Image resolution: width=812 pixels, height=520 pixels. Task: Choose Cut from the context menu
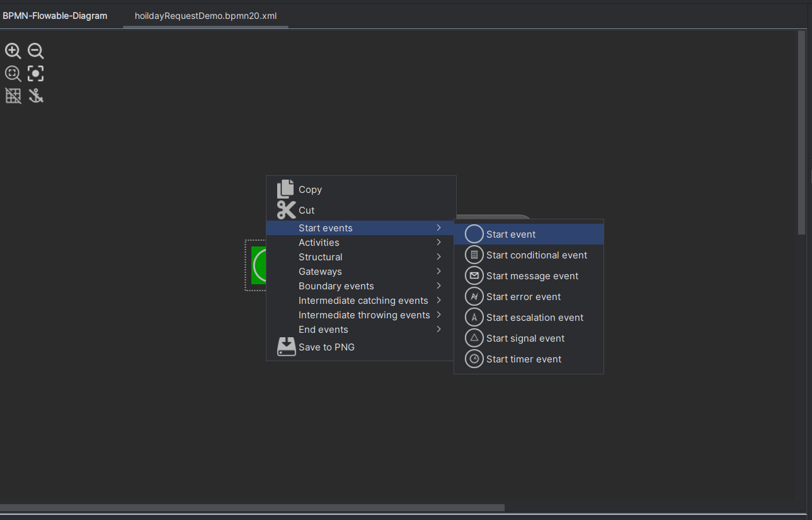[x=361, y=210]
